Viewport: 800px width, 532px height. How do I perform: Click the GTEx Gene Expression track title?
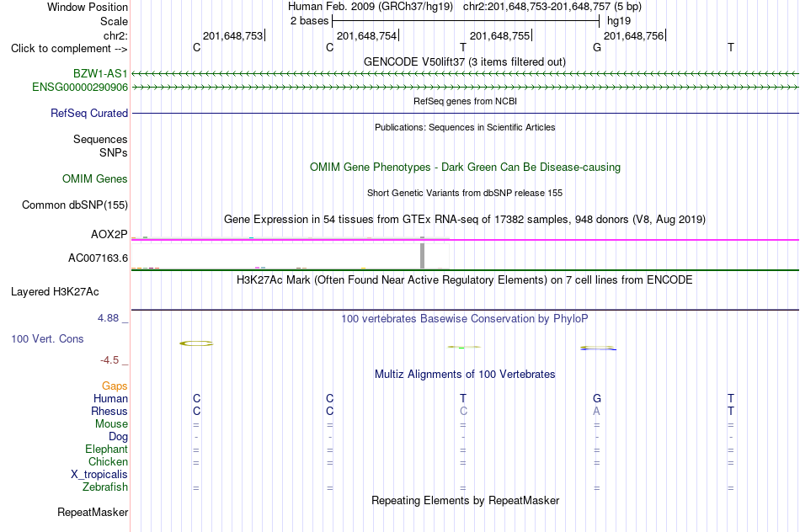[x=465, y=220]
